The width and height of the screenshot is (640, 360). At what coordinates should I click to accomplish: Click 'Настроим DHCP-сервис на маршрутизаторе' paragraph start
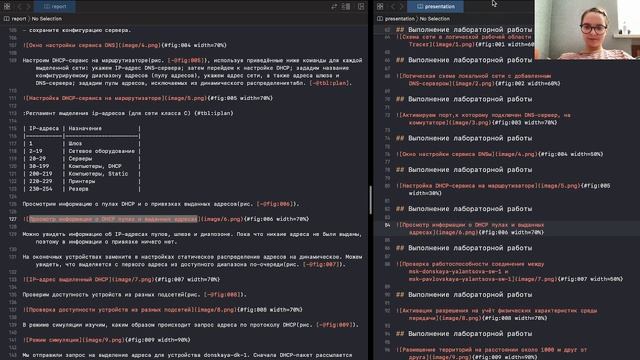[x=85, y=60]
